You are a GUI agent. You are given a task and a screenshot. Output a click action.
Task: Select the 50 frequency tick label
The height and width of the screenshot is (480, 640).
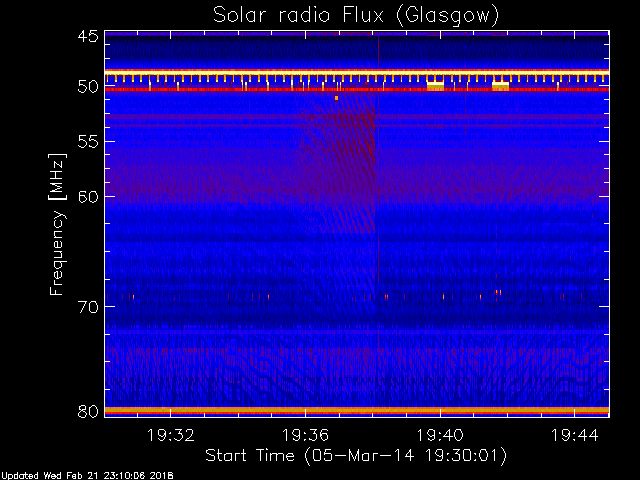(88, 87)
